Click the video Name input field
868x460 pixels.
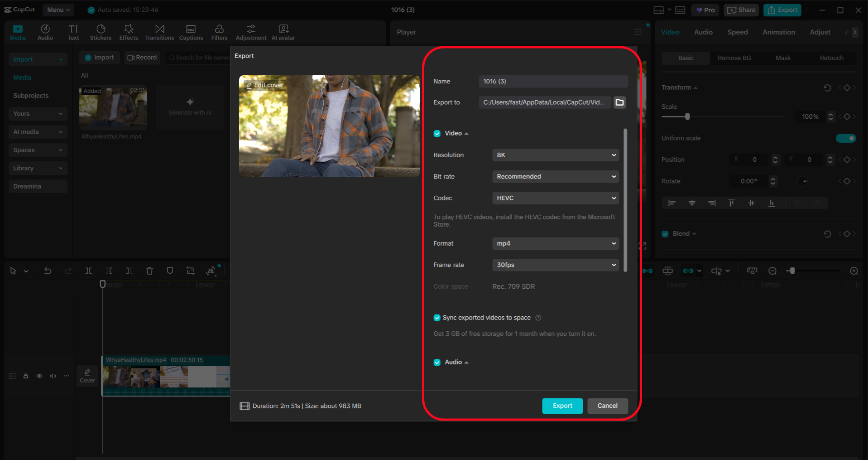point(553,81)
